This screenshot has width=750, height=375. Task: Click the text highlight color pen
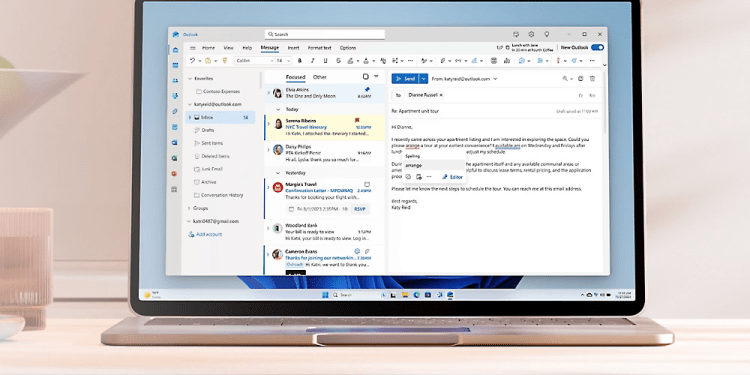(x=351, y=61)
